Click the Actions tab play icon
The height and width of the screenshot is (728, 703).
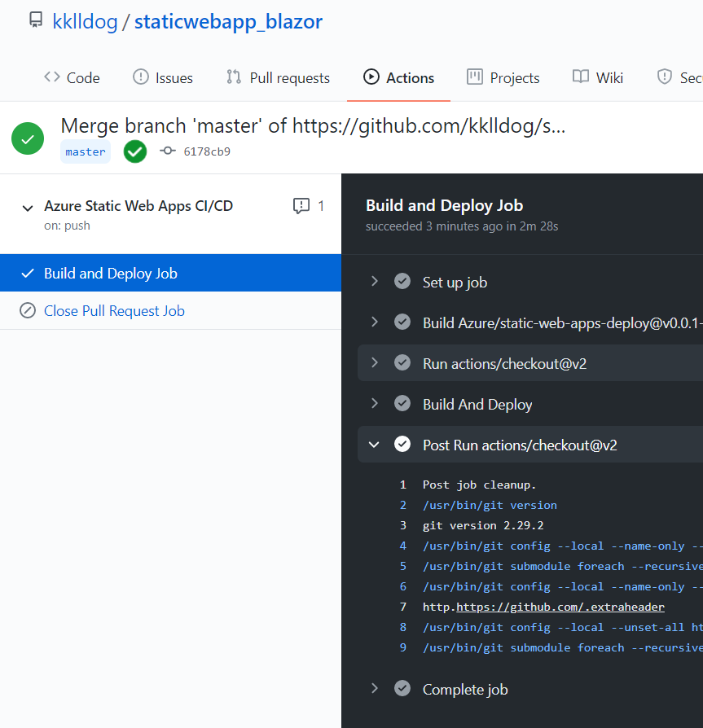pos(371,77)
